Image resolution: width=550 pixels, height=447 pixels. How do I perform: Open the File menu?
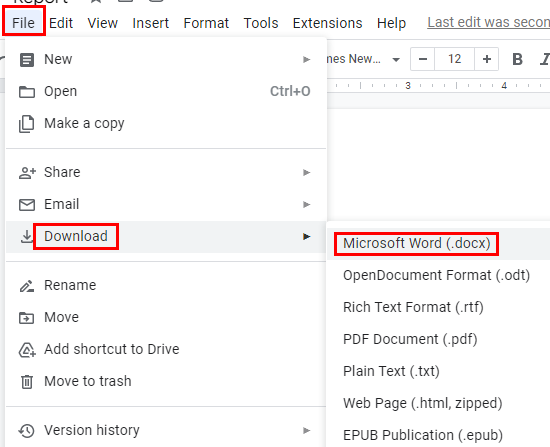[x=24, y=23]
